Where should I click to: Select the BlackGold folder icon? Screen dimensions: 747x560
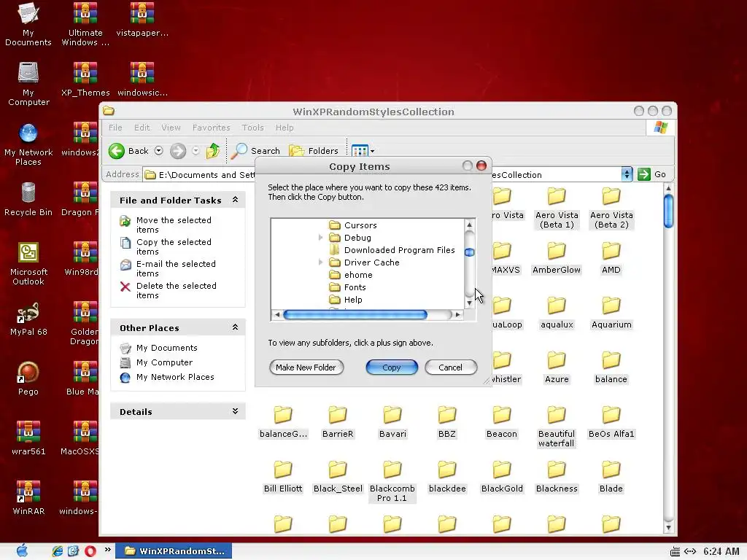point(502,470)
